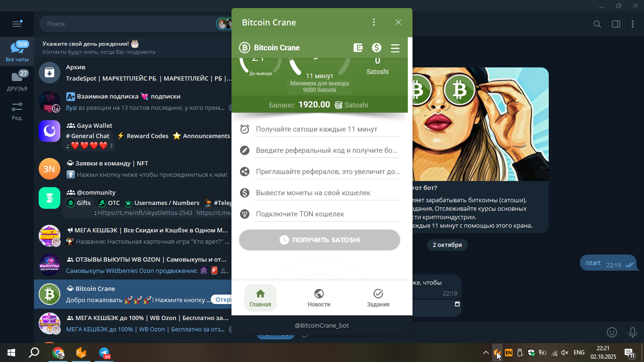The height and width of the screenshot is (362, 644).
Task: Open the Windows notification center
Action: (x=629, y=353)
